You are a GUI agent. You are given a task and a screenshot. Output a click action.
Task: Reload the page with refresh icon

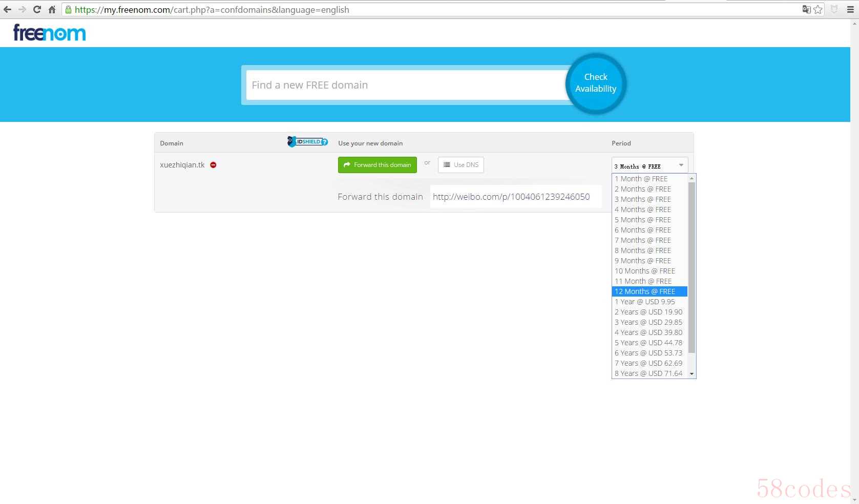click(x=37, y=9)
